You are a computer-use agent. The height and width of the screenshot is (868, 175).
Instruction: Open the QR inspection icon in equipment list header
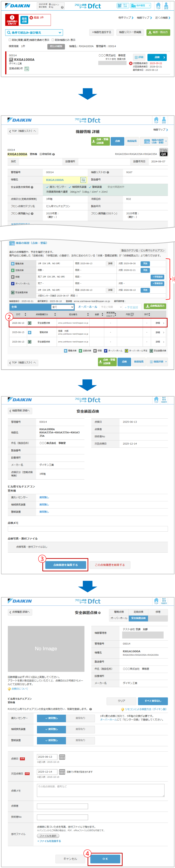[123, 6]
